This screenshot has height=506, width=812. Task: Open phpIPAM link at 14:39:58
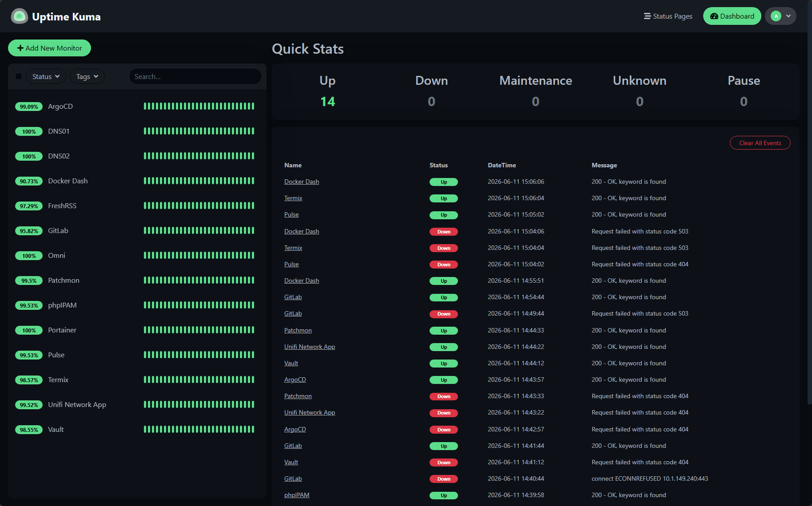click(297, 495)
